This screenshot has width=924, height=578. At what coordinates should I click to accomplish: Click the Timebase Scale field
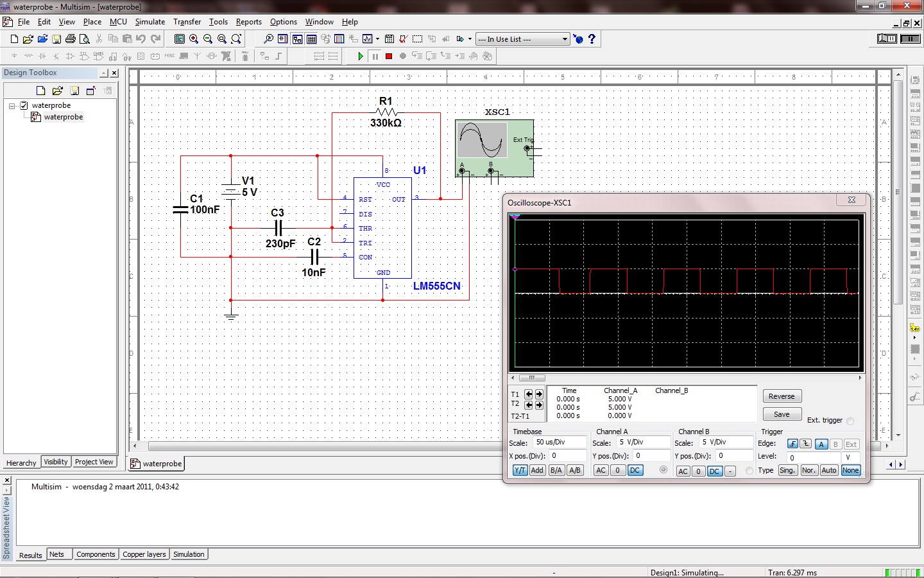[560, 442]
